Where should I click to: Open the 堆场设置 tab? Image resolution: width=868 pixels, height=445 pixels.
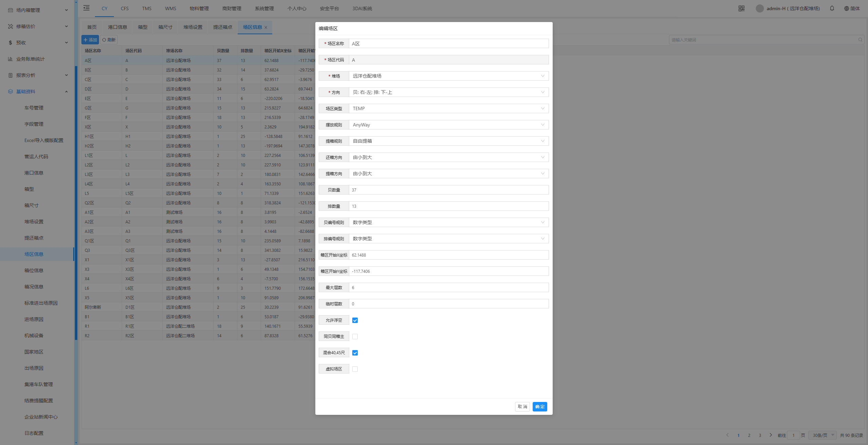coord(193,27)
